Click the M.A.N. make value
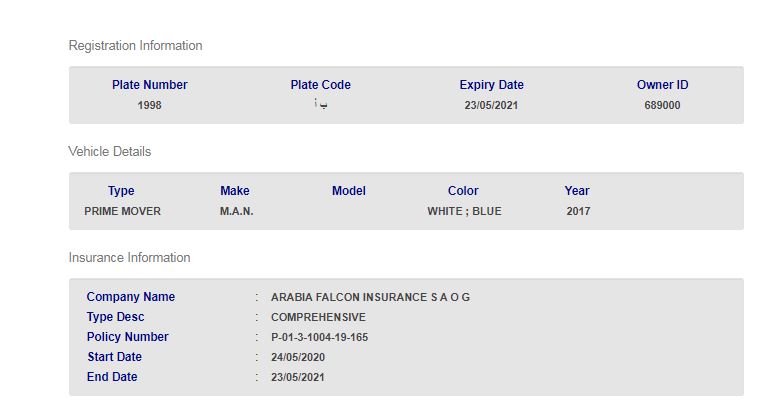Image resolution: width=776 pixels, height=414 pixels. 236,211
